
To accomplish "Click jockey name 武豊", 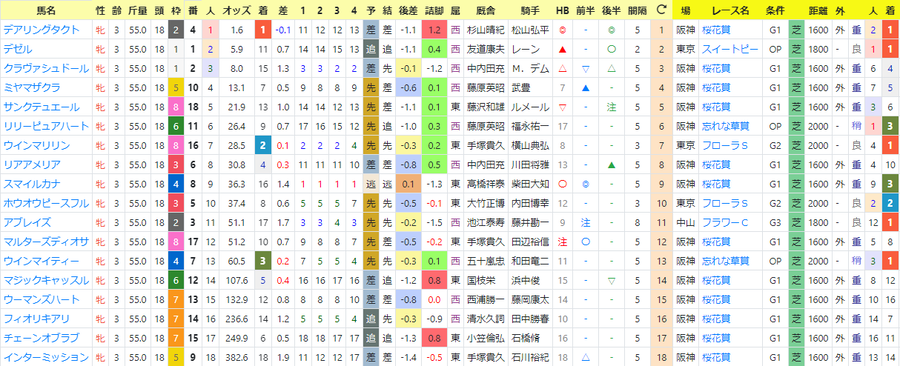I will pos(520,88).
